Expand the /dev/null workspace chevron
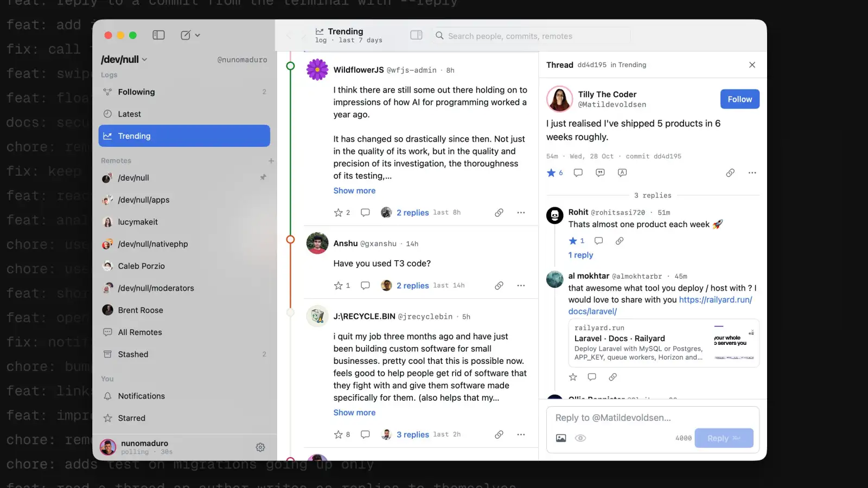 pos(145,60)
